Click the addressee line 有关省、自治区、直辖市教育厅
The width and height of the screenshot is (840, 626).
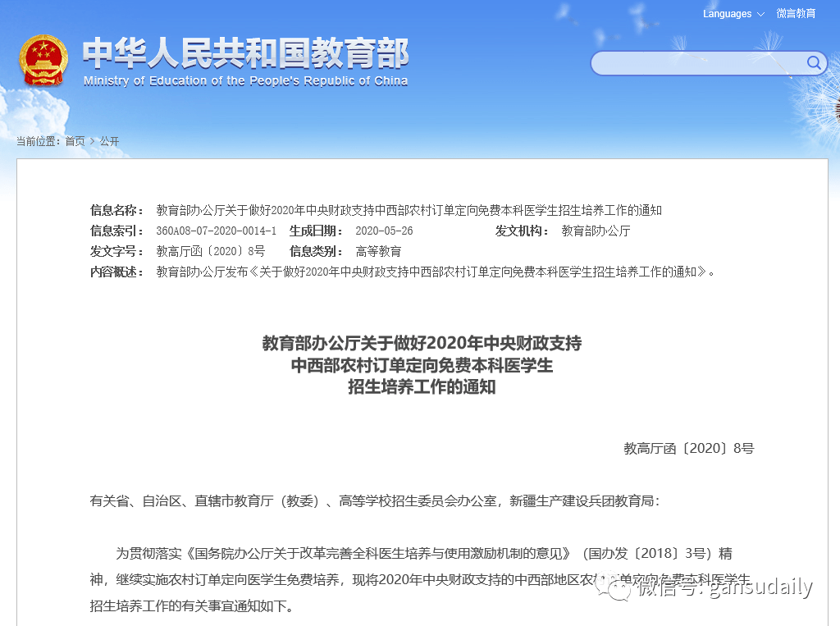pyautogui.click(x=375, y=501)
